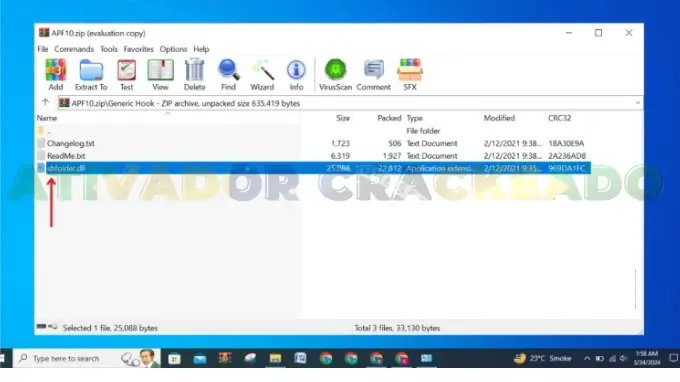Go up one folder level arrow
The height and width of the screenshot is (382, 680).
(46, 102)
